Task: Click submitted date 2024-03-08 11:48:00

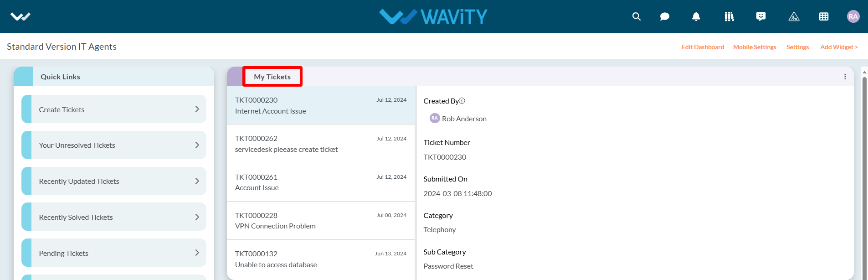Action: tap(457, 193)
